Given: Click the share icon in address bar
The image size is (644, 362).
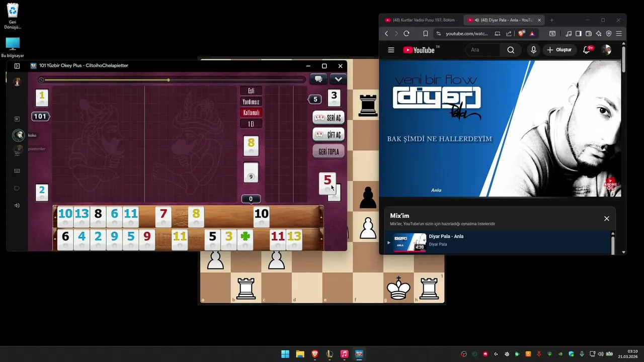Looking at the screenshot, I should pyautogui.click(x=509, y=34).
